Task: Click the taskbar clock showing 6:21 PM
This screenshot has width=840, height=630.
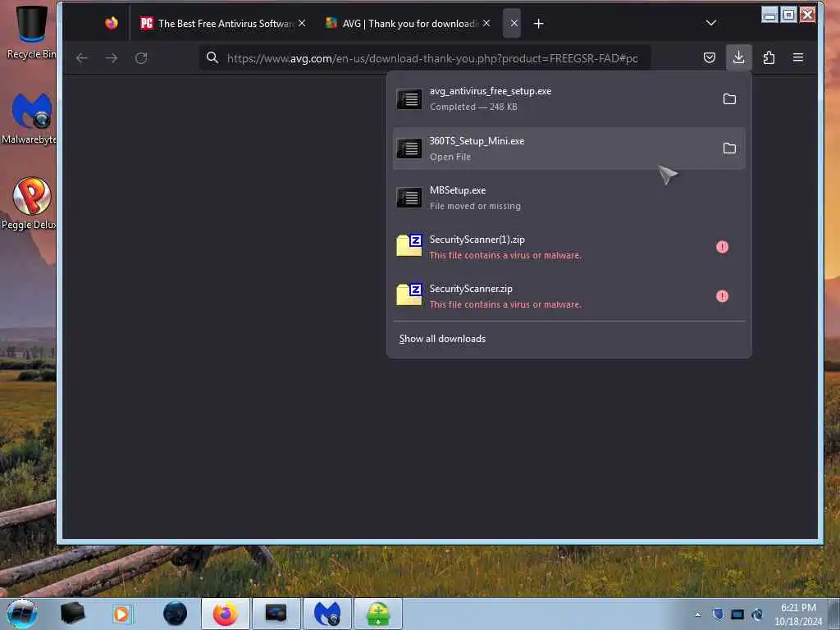Action: [x=798, y=614]
